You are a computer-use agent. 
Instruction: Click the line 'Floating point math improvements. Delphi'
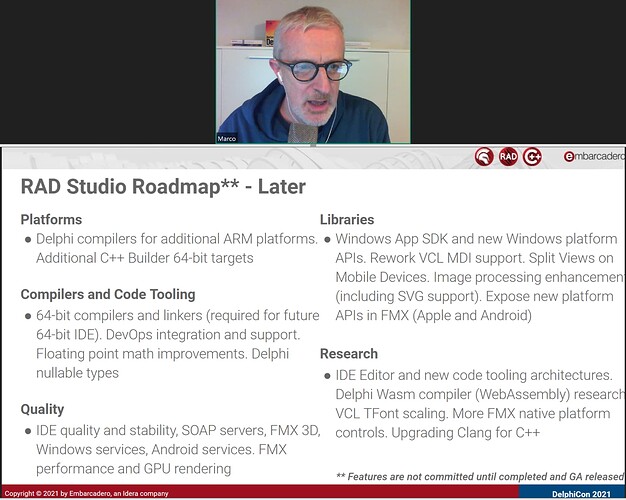coord(162,354)
